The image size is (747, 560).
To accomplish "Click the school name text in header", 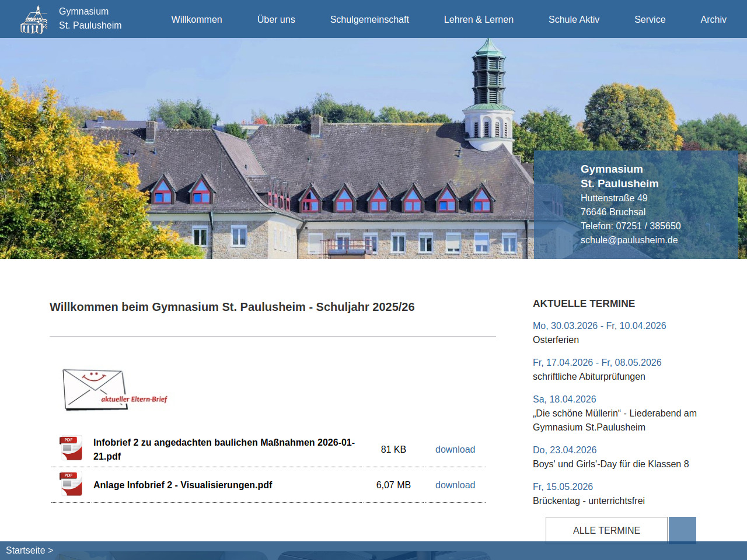I will point(90,19).
